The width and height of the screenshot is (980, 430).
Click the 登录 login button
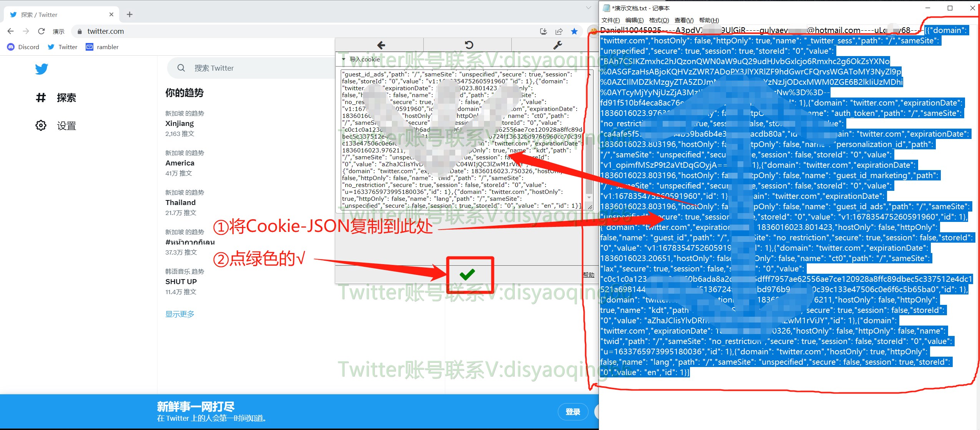point(573,412)
